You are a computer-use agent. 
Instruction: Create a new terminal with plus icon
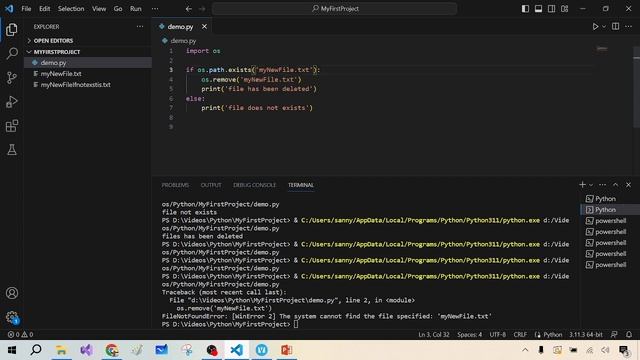point(582,185)
